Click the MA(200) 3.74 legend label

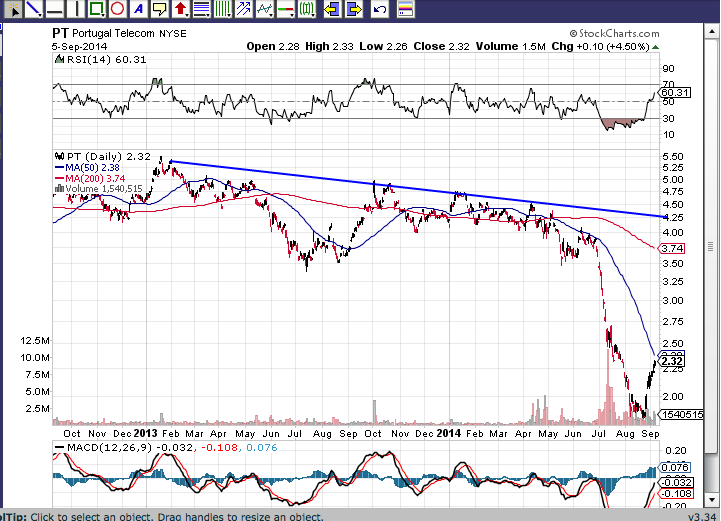[x=90, y=178]
